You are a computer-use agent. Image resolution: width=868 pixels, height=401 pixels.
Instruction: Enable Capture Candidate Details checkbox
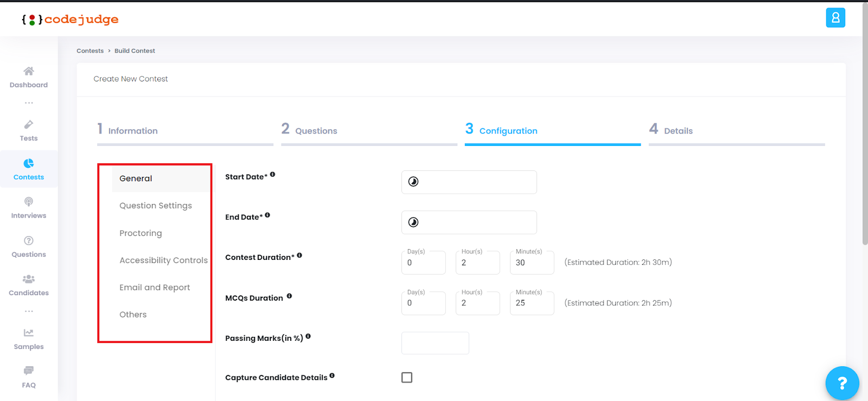pos(407,378)
